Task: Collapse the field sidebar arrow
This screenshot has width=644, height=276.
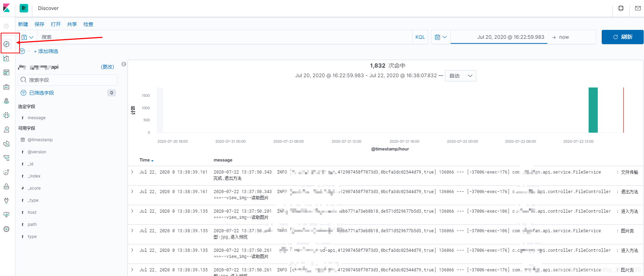Action: point(124,64)
